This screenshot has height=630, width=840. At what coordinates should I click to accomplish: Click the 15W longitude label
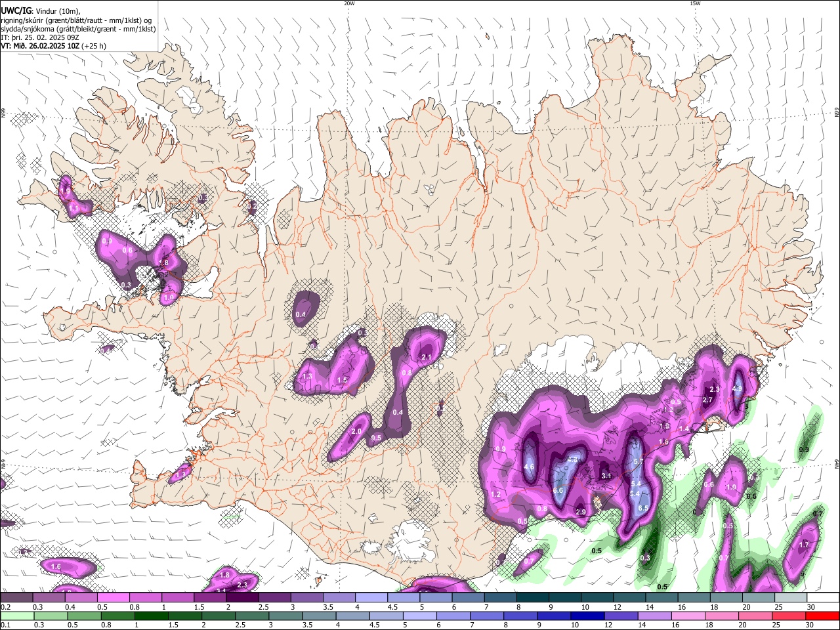click(695, 3)
